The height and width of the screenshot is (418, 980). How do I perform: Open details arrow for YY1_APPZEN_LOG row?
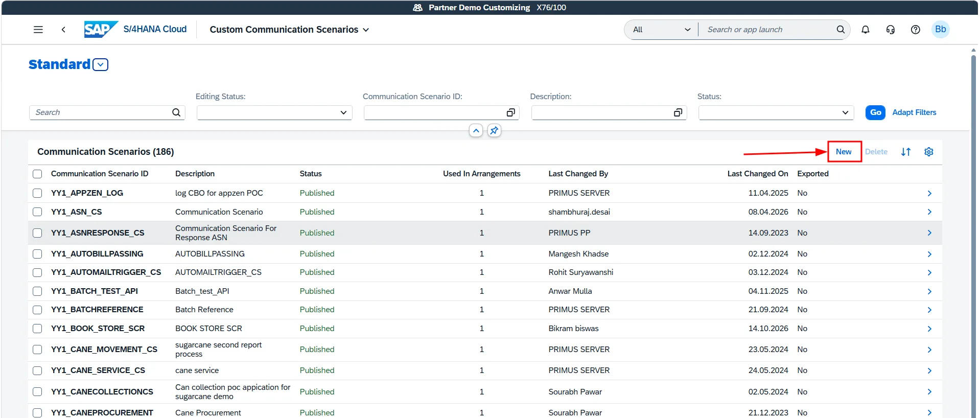(x=929, y=193)
